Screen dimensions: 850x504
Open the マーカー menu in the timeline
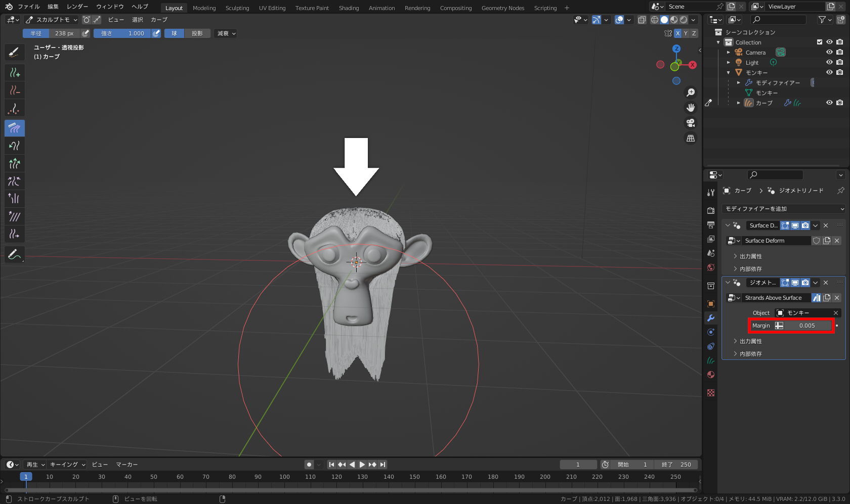coord(127,465)
